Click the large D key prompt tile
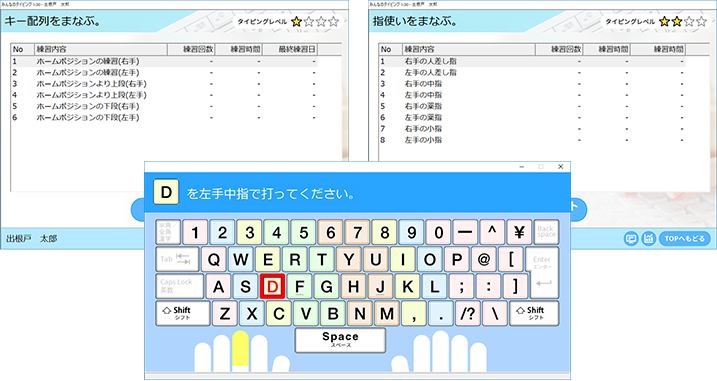Viewport: 717px width, 381px height. pyautogui.click(x=166, y=192)
